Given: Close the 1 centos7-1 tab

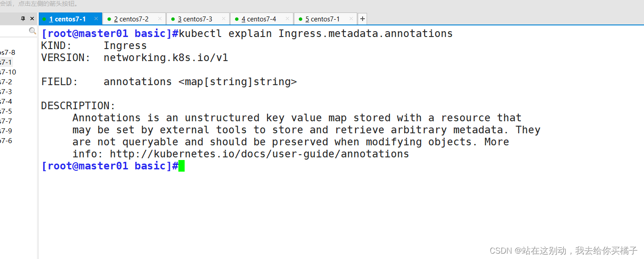Looking at the screenshot, I should (x=96, y=19).
